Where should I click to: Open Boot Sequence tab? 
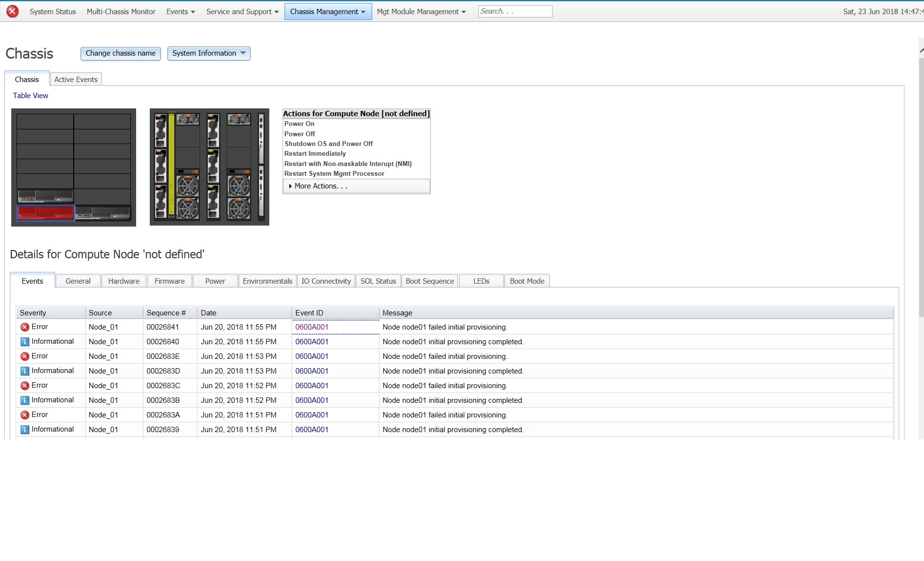(430, 281)
